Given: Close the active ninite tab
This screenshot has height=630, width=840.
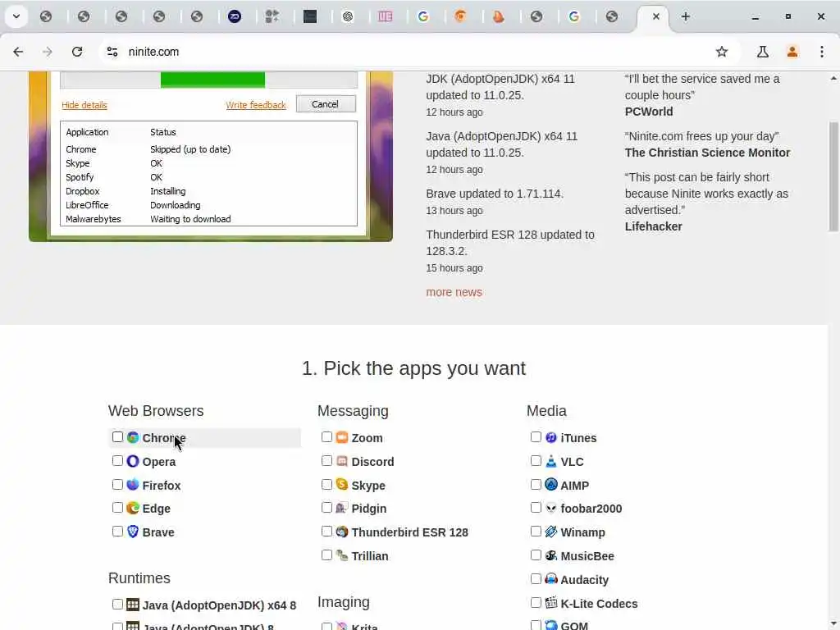Looking at the screenshot, I should 655,16.
